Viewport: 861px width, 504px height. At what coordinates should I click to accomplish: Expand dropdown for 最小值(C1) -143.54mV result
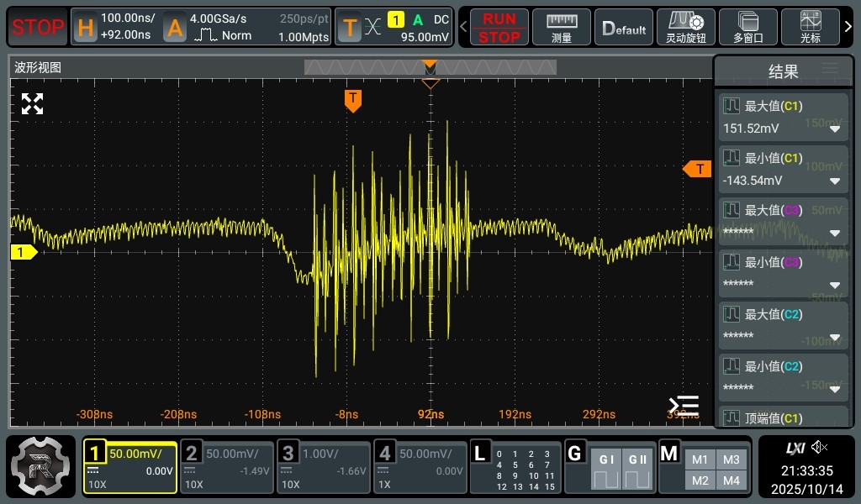pos(835,181)
